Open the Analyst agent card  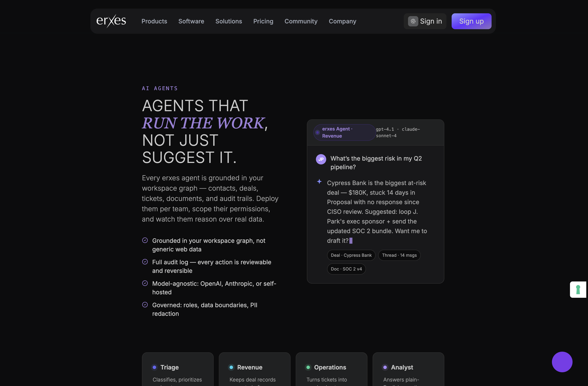click(x=408, y=369)
